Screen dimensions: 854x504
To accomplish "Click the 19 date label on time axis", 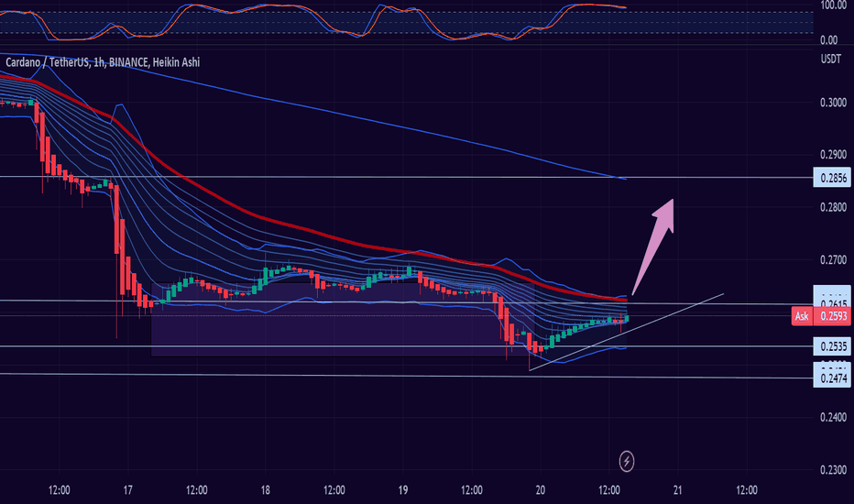I will [x=402, y=490].
